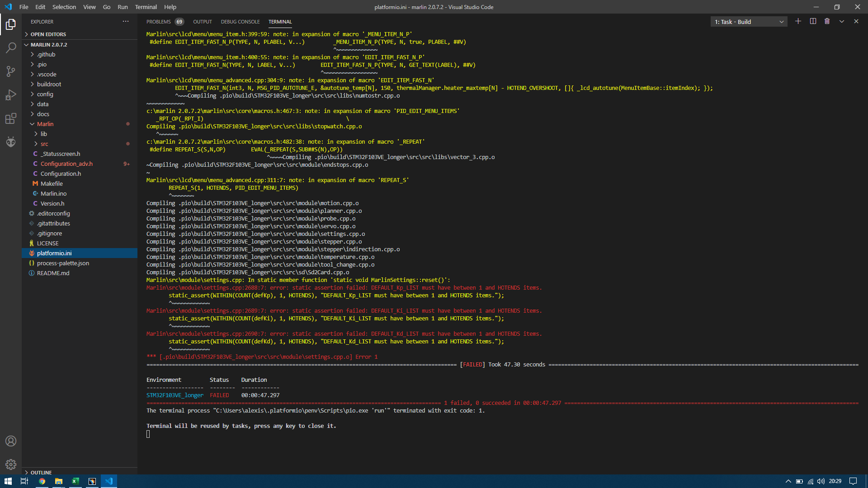Open the Help menu

(x=170, y=7)
